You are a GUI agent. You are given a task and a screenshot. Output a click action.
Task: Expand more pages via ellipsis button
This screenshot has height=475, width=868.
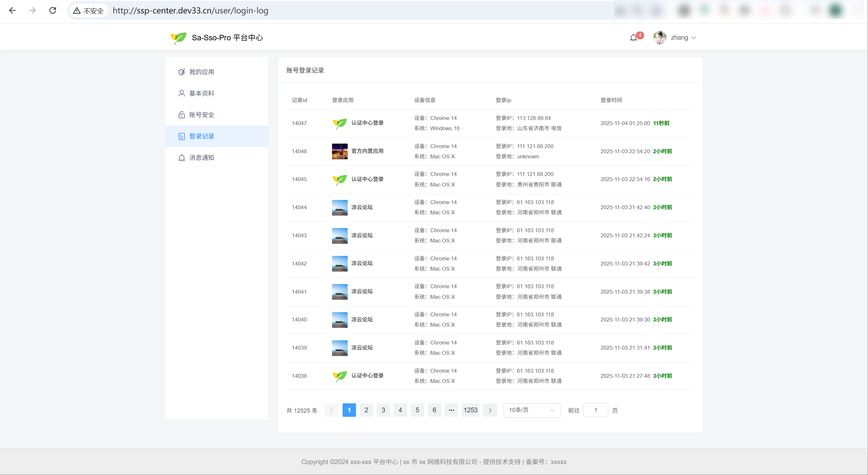451,410
